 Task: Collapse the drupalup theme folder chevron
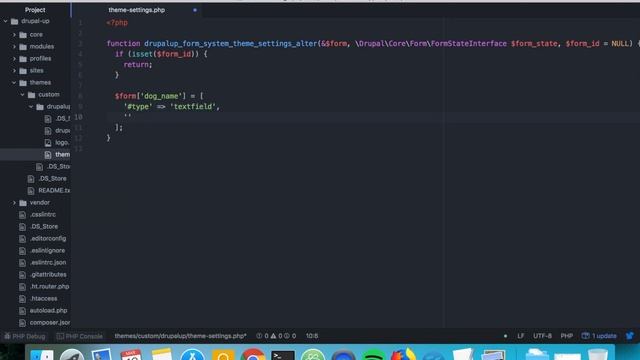(x=31, y=107)
